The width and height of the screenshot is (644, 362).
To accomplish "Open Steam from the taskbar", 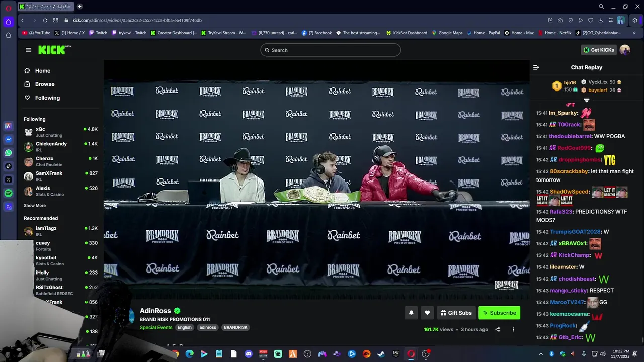I will pos(381,354).
